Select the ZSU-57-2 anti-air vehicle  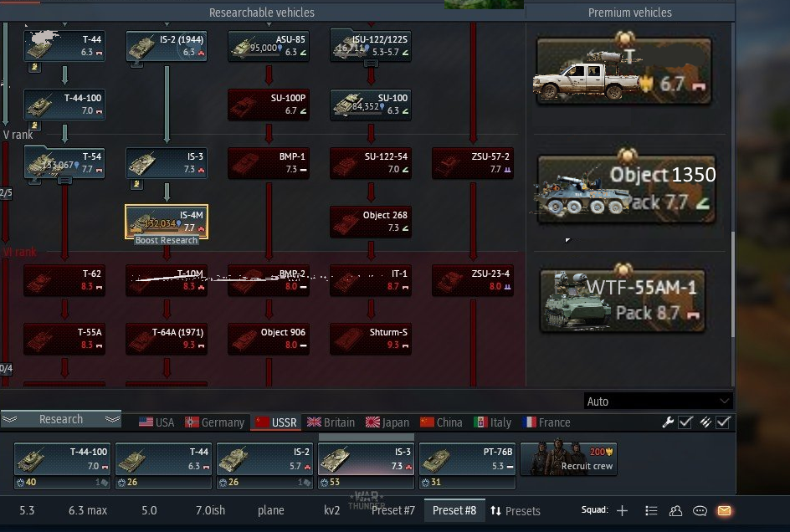tap(473, 163)
